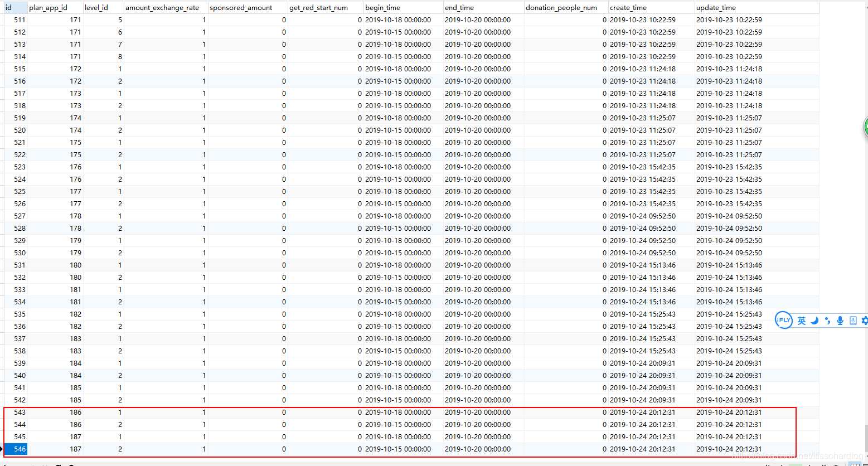Click plan_app_id 180 in row 532
This screenshot has width=868, height=466.
click(55, 278)
